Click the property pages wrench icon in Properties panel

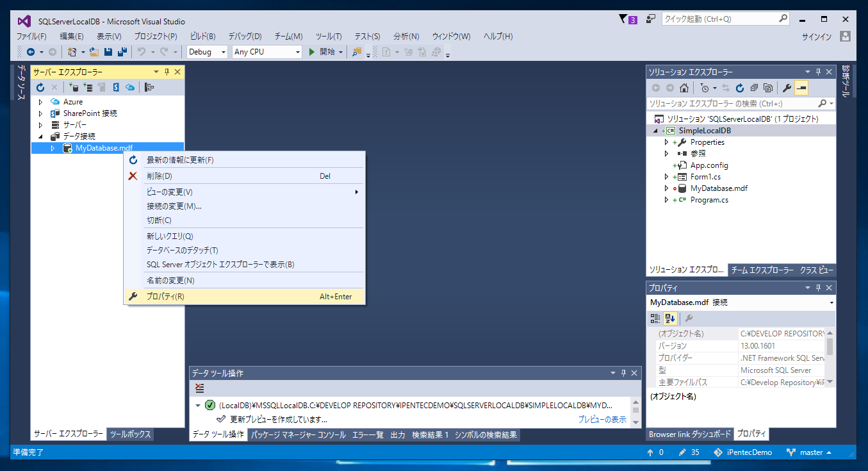[x=690, y=318]
